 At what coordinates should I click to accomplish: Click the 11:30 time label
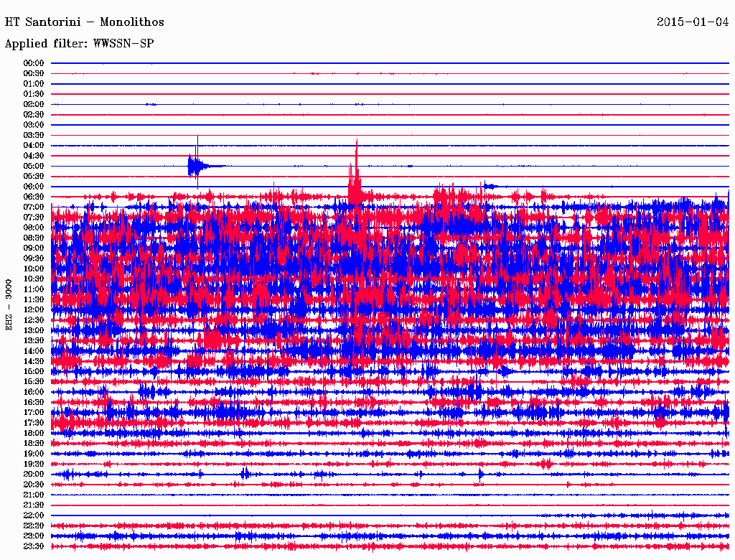(33, 299)
